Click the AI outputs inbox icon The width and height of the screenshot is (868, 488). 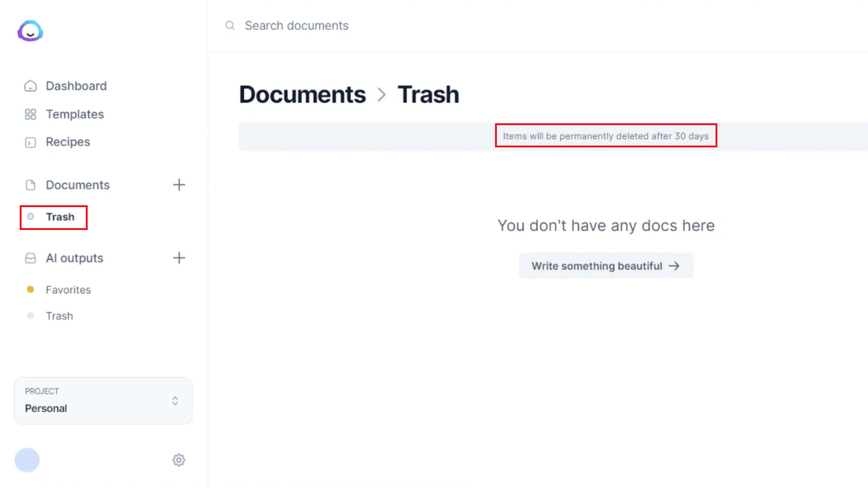30,258
